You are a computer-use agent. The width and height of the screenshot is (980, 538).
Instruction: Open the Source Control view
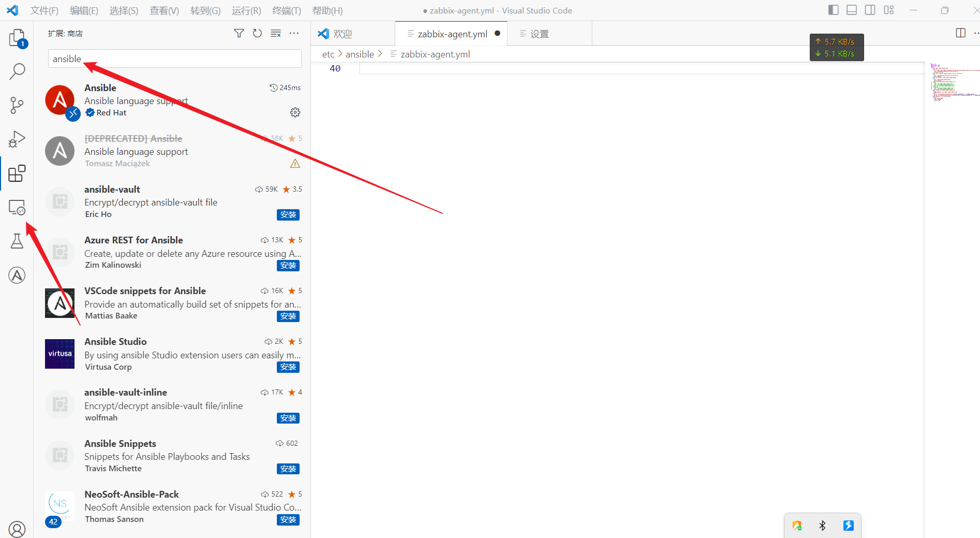17,105
